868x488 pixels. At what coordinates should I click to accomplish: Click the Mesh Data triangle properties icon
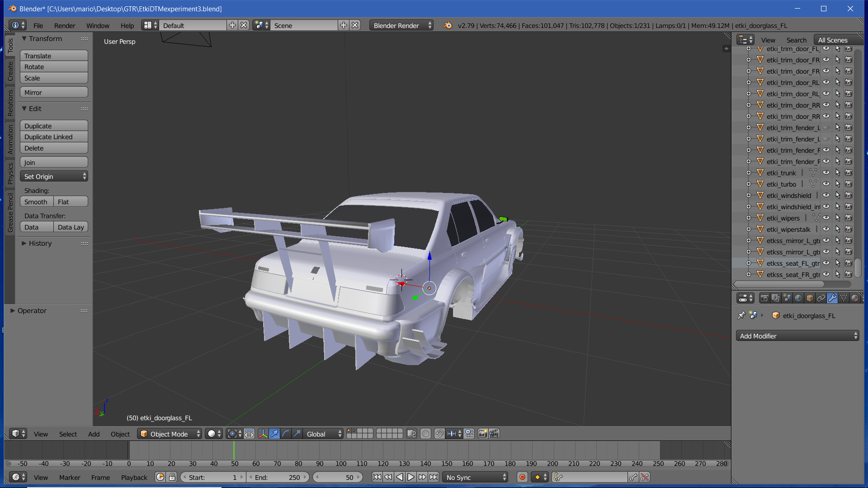[844, 298]
